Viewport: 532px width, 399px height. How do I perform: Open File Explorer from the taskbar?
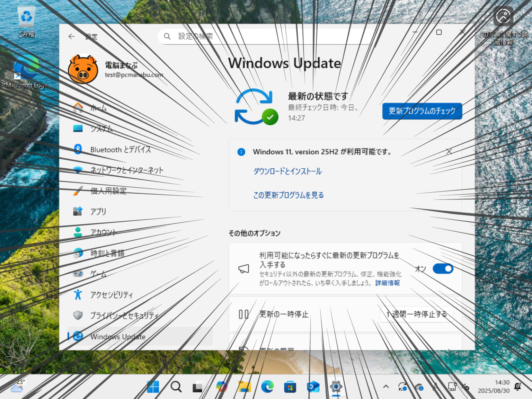point(245,387)
